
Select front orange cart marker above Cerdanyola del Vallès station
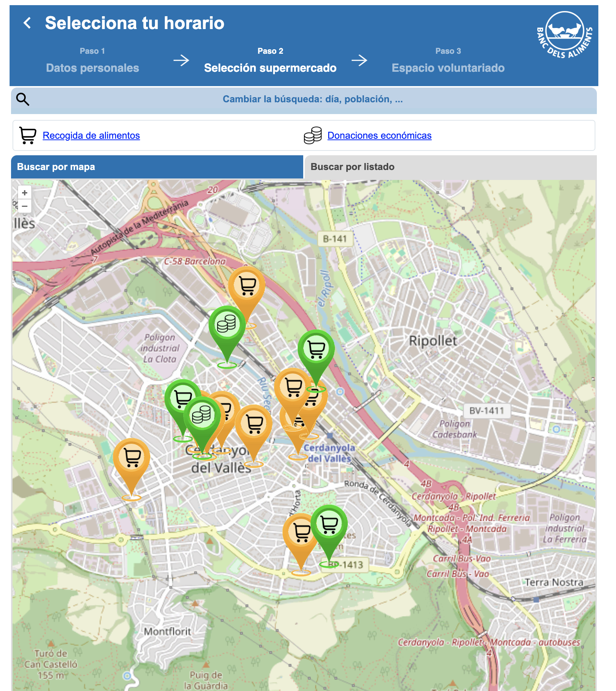coord(293,387)
